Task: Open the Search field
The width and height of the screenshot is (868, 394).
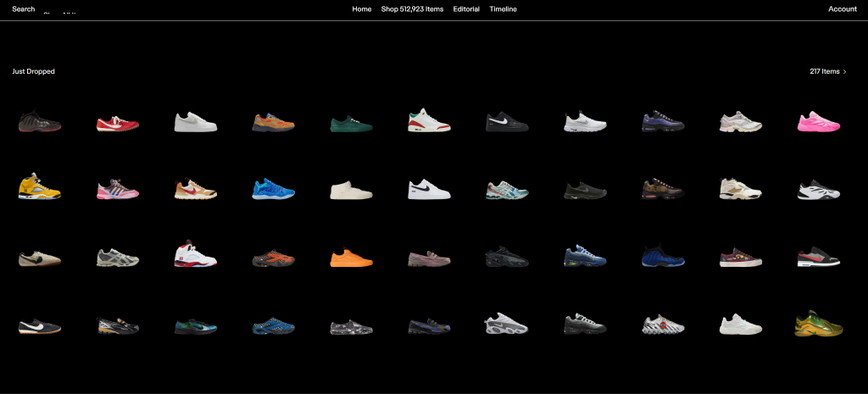Action: pos(24,9)
